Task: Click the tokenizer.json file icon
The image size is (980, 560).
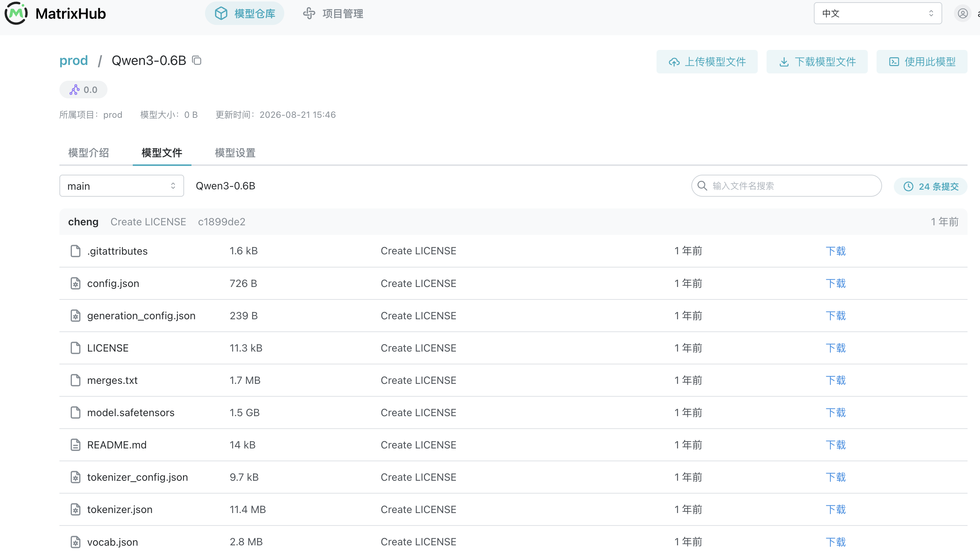Action: pyautogui.click(x=75, y=509)
